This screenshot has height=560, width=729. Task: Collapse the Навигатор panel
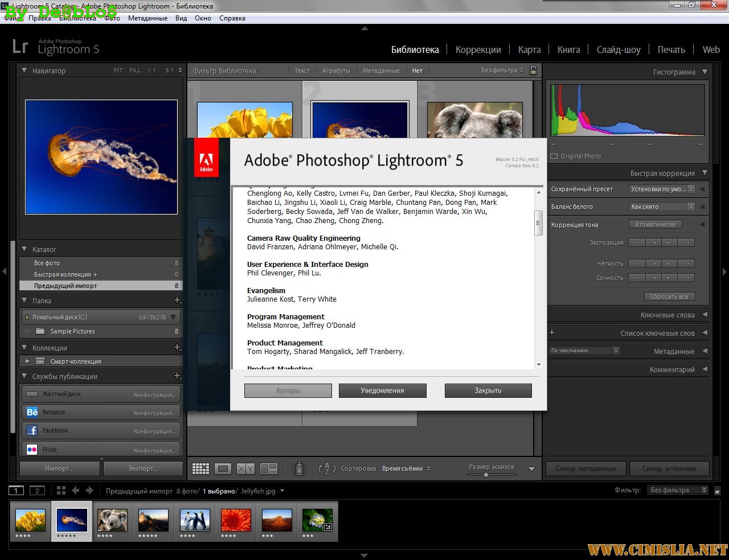click(24, 71)
